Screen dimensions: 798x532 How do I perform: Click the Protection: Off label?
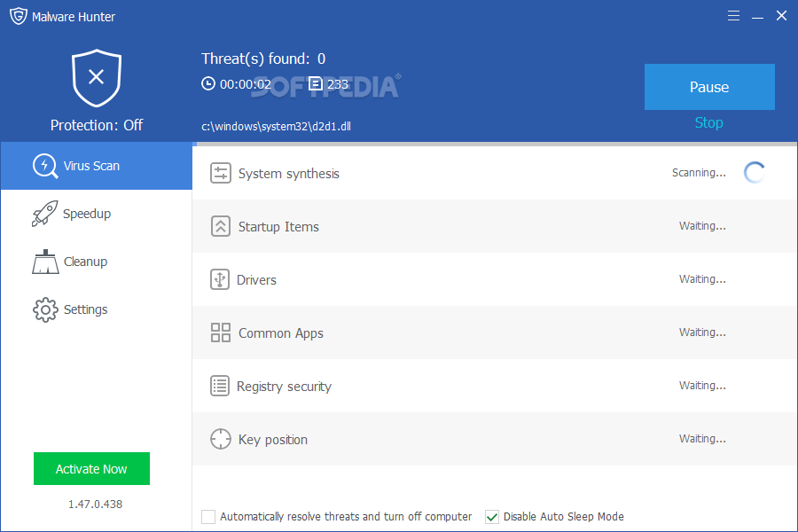97,125
